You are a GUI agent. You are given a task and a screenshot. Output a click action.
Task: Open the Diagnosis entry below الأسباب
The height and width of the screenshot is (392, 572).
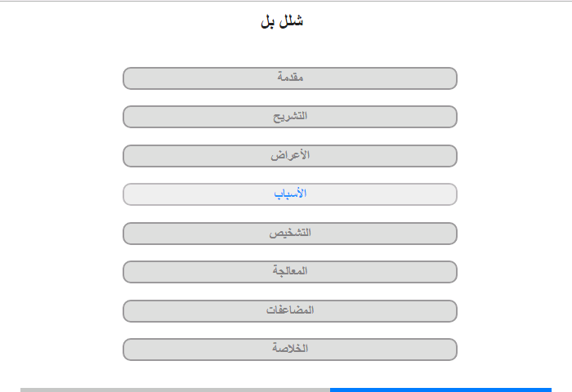click(290, 234)
